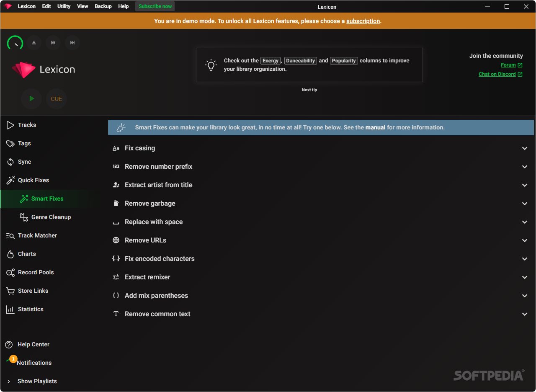The image size is (536, 392).
Task: Click the 123 number prefix icon
Action: tap(116, 167)
